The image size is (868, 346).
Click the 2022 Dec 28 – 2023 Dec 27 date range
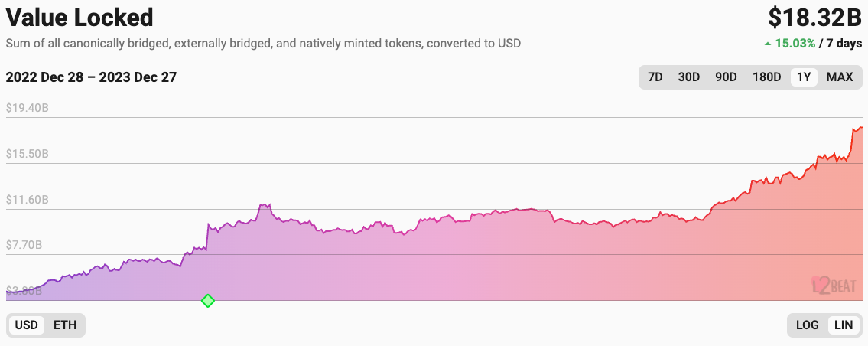(91, 77)
